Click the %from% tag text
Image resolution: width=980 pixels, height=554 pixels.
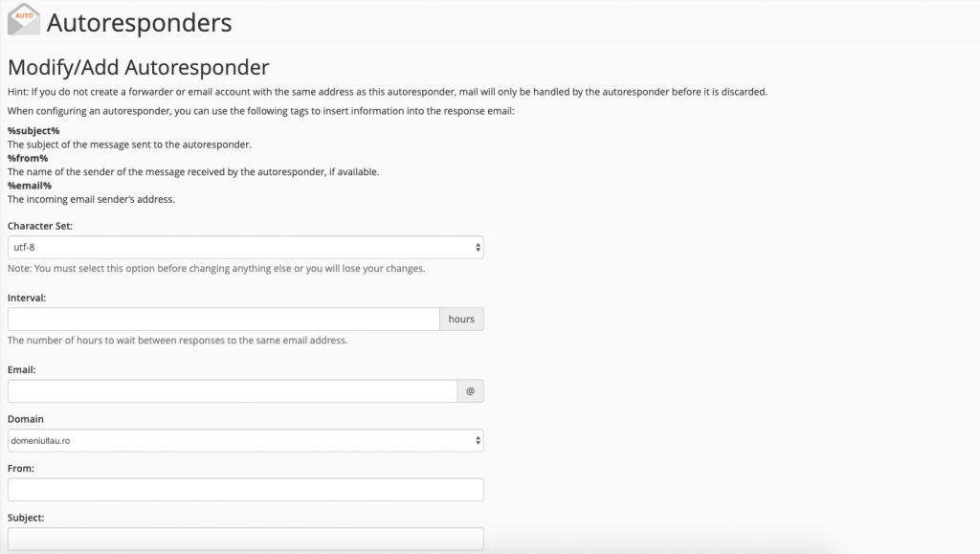tap(28, 159)
